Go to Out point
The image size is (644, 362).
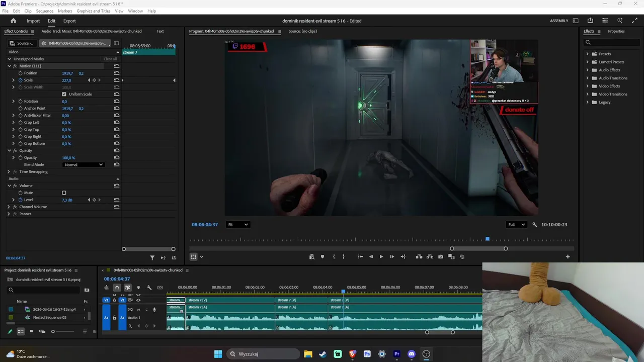point(403,256)
